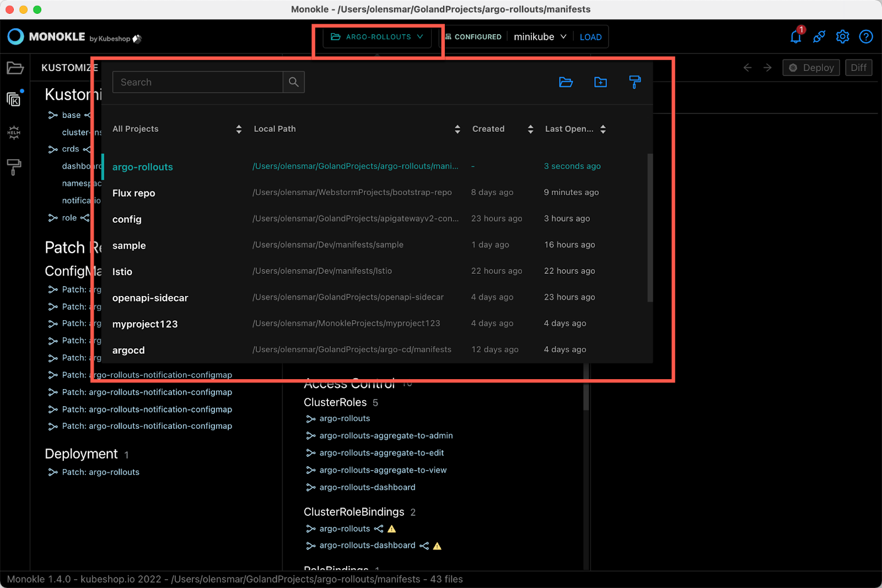The height and width of the screenshot is (588, 882).
Task: Click the Diff button
Action: (x=858, y=68)
